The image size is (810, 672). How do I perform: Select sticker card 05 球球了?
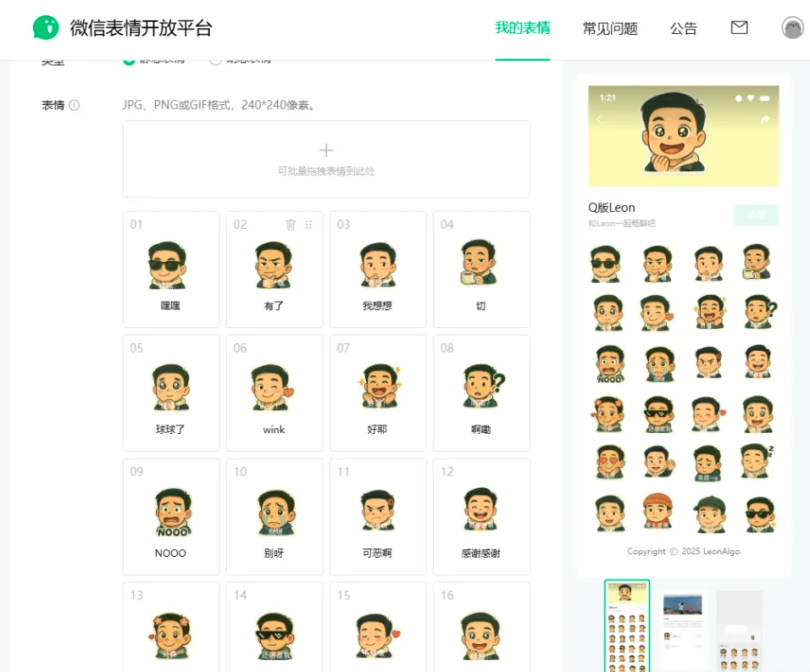[x=171, y=393]
